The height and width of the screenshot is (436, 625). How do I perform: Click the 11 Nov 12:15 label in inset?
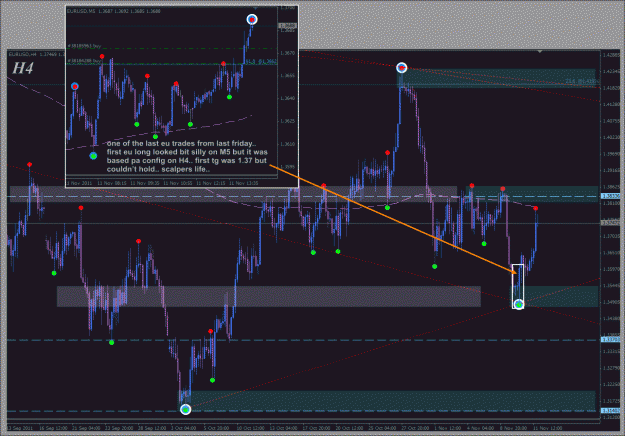point(210,183)
